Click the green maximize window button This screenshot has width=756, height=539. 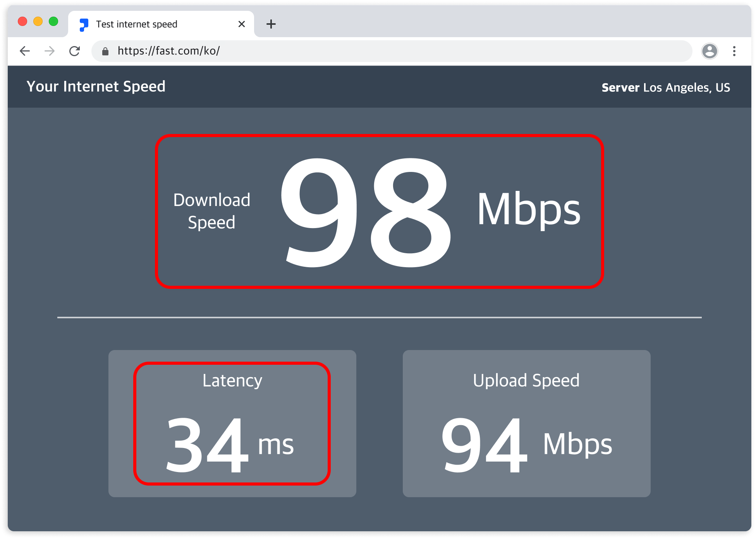53,21
